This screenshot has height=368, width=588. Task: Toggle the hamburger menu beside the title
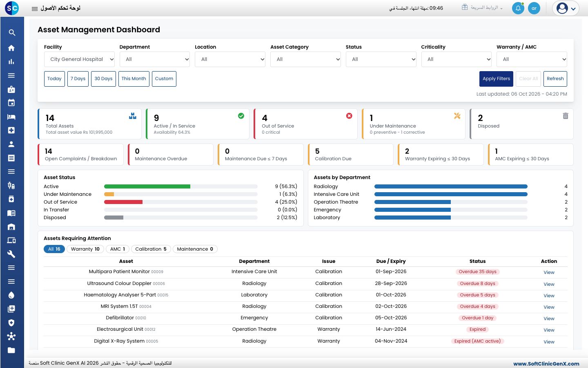[35, 9]
